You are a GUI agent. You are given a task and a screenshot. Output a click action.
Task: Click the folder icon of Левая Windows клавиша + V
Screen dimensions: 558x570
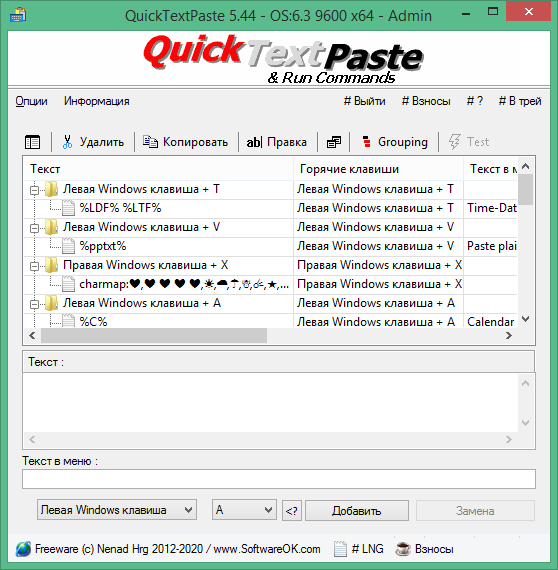pyautogui.click(x=51, y=227)
